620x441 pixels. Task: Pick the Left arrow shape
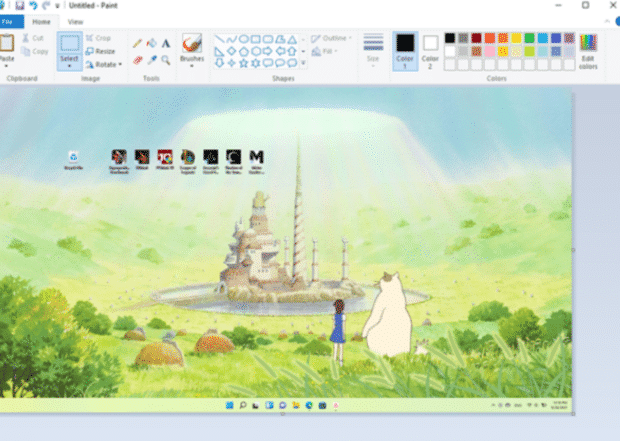click(280, 51)
